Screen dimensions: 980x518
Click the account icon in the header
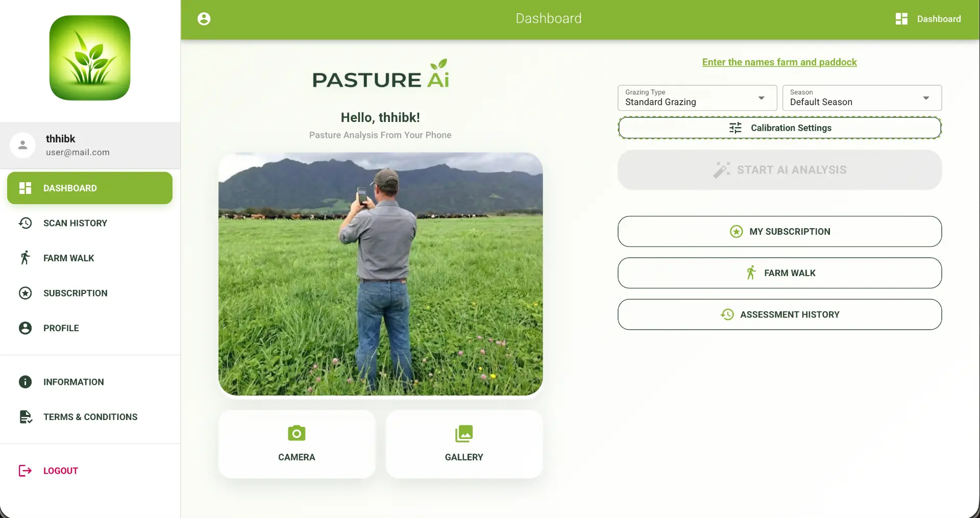tap(204, 19)
